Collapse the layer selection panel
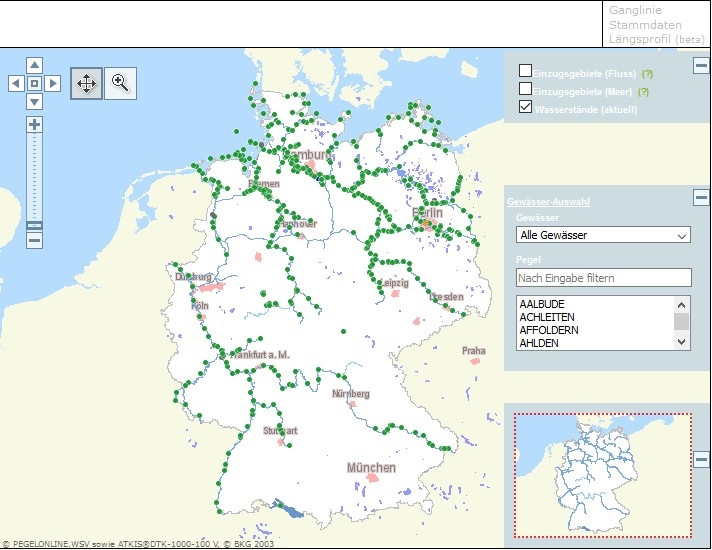712x550 pixels. 701,66
